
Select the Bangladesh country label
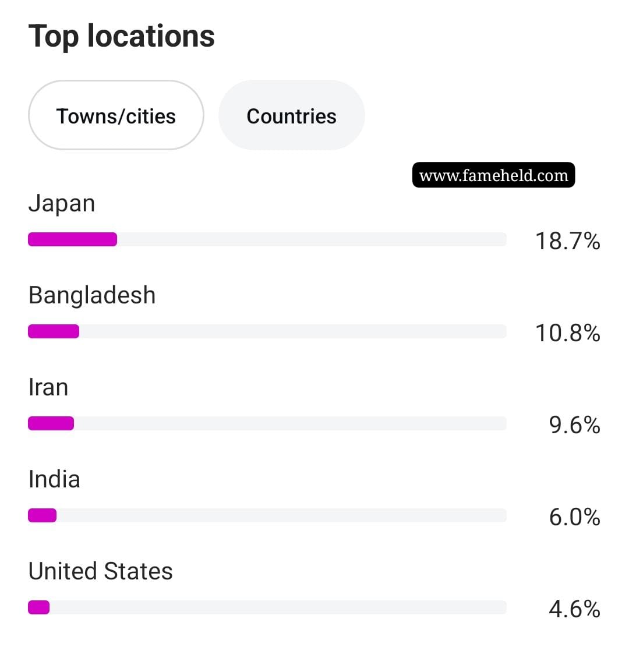tap(92, 295)
